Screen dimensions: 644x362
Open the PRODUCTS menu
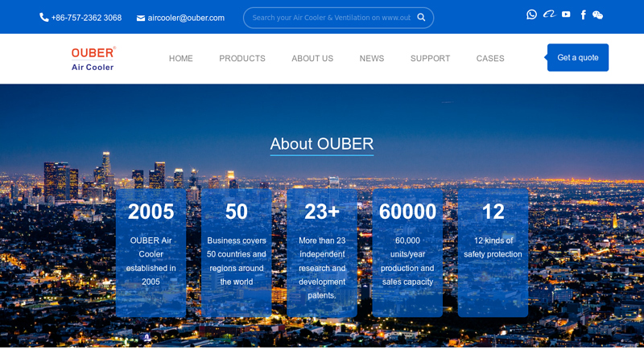click(242, 58)
